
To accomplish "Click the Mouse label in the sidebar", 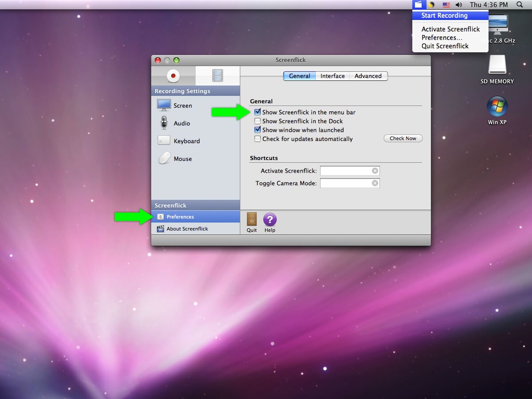I will pos(183,159).
